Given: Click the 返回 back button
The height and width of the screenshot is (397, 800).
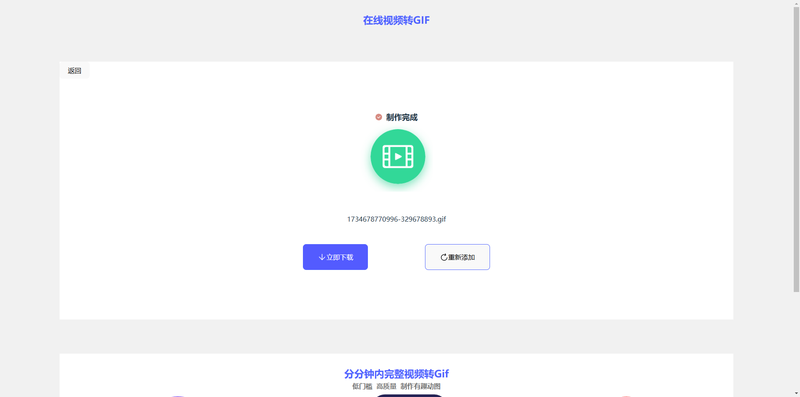Looking at the screenshot, I should click(x=74, y=71).
